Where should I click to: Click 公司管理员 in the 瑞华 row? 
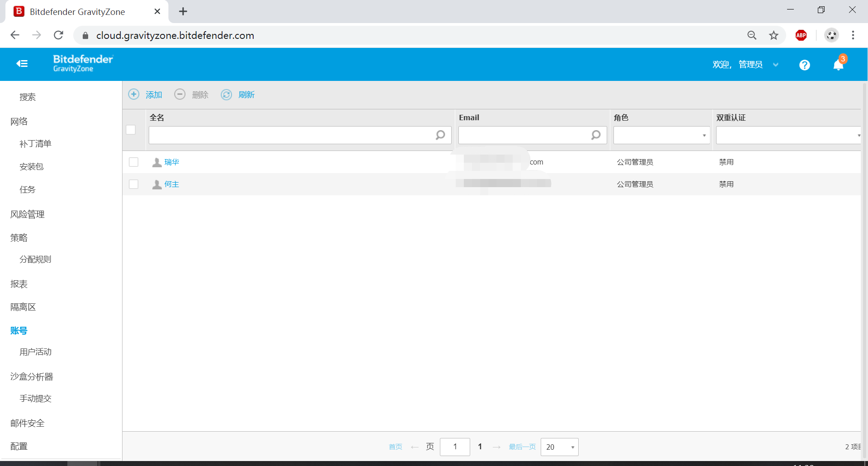(635, 162)
